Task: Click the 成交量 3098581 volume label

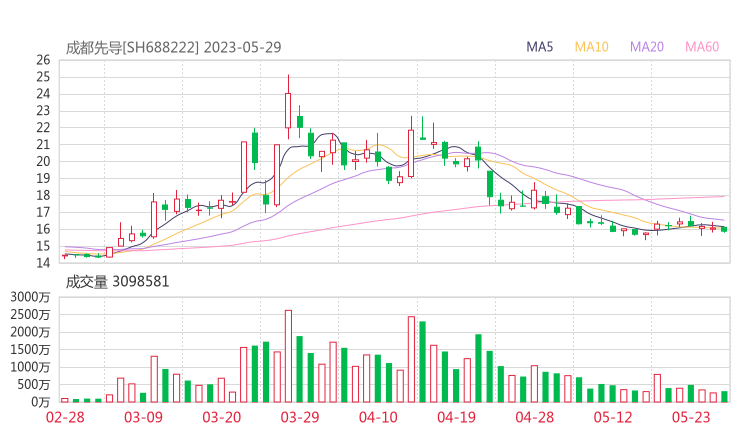Action: (117, 282)
